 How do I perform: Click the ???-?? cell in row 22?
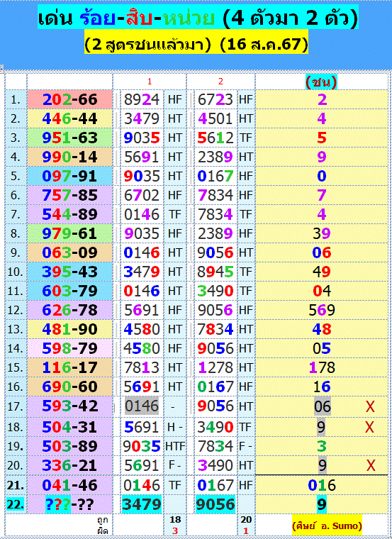tap(69, 504)
